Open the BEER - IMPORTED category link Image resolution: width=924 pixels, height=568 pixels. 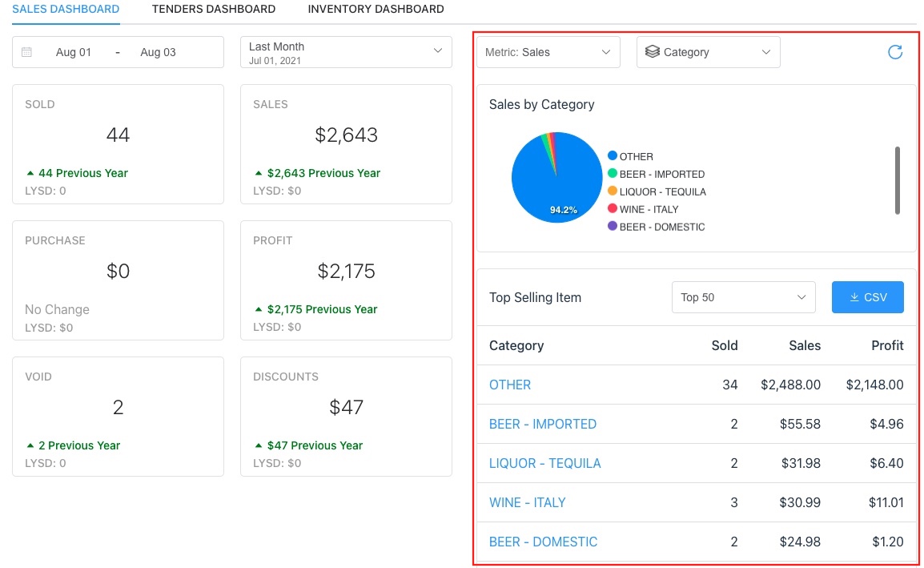click(x=542, y=424)
